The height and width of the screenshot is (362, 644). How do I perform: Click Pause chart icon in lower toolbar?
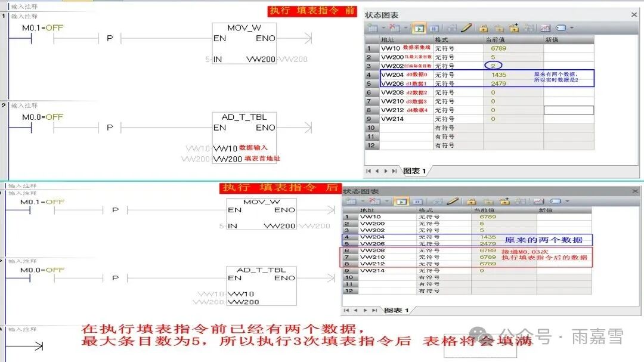tap(417, 202)
